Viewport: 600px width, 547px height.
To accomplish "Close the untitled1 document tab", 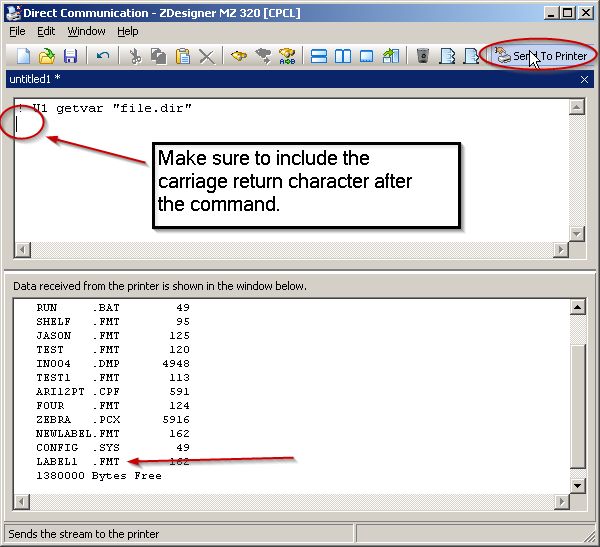I will pos(584,79).
